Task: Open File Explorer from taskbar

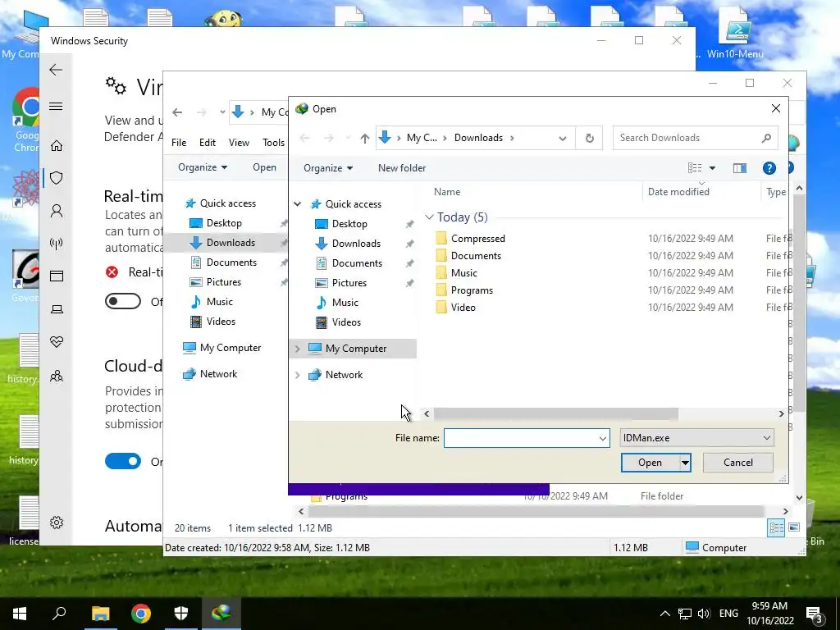Action: tap(100, 614)
